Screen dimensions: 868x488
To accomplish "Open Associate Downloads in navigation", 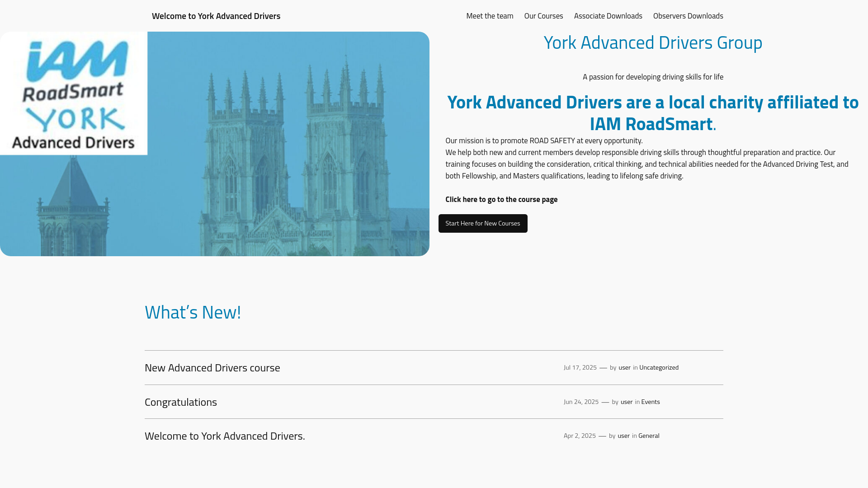I will point(608,16).
